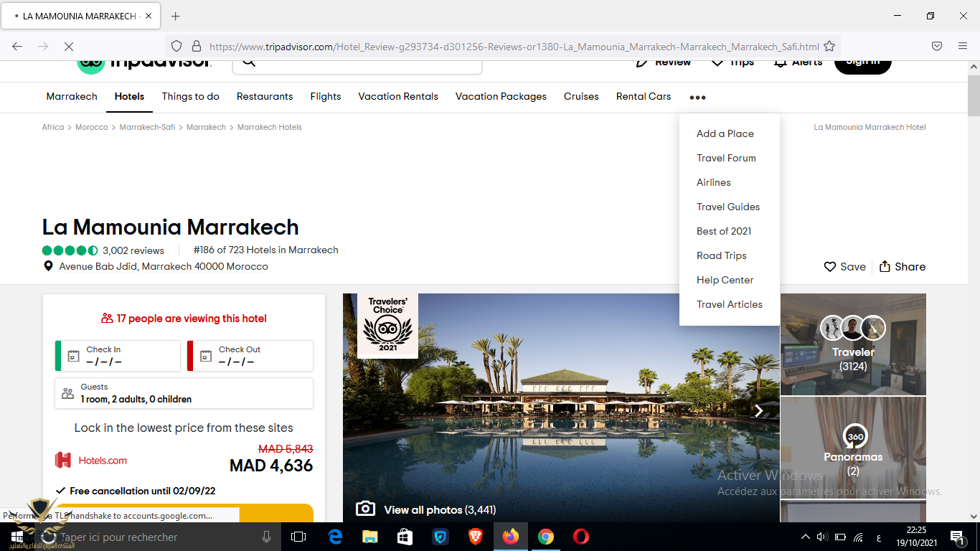980x551 pixels.
Task: Open the Marrakech Hotels breadcrumb link
Action: pyautogui.click(x=269, y=127)
